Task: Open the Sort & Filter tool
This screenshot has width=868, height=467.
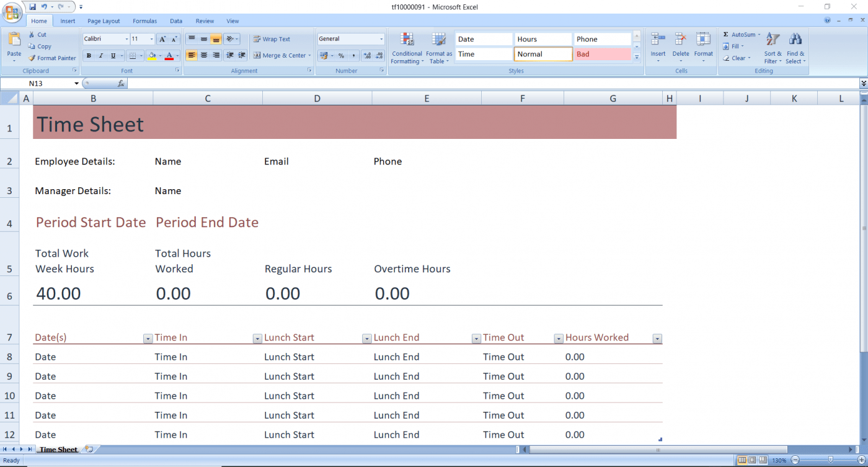Action: 773,48
